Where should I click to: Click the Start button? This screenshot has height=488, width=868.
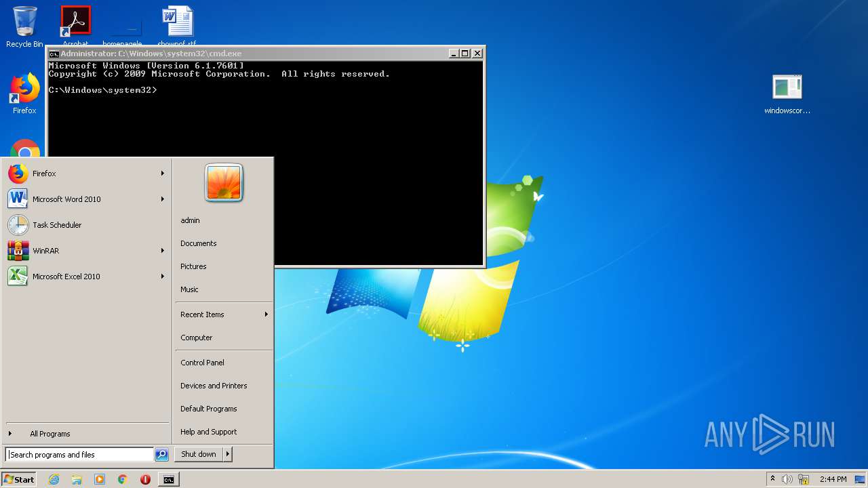point(19,479)
